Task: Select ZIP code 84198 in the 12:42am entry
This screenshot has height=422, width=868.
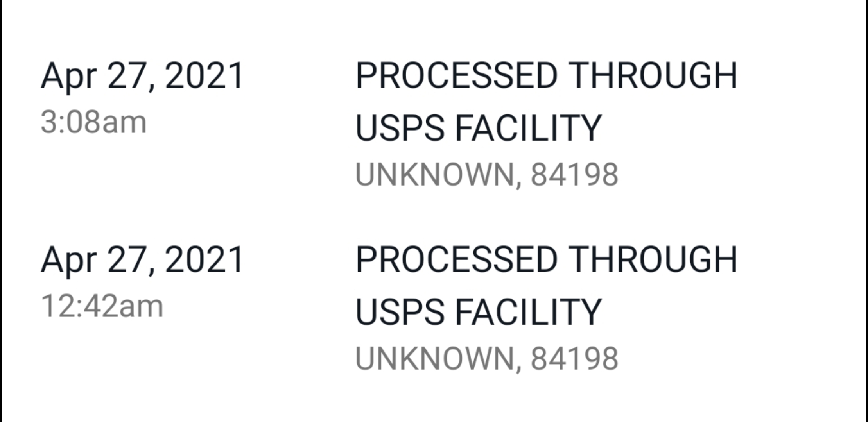Action: click(x=574, y=359)
